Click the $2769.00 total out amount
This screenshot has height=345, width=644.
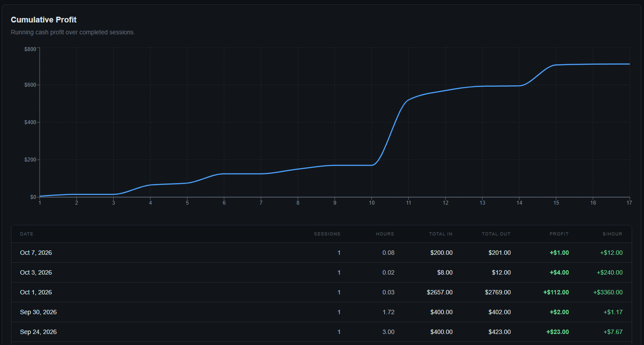click(x=498, y=292)
